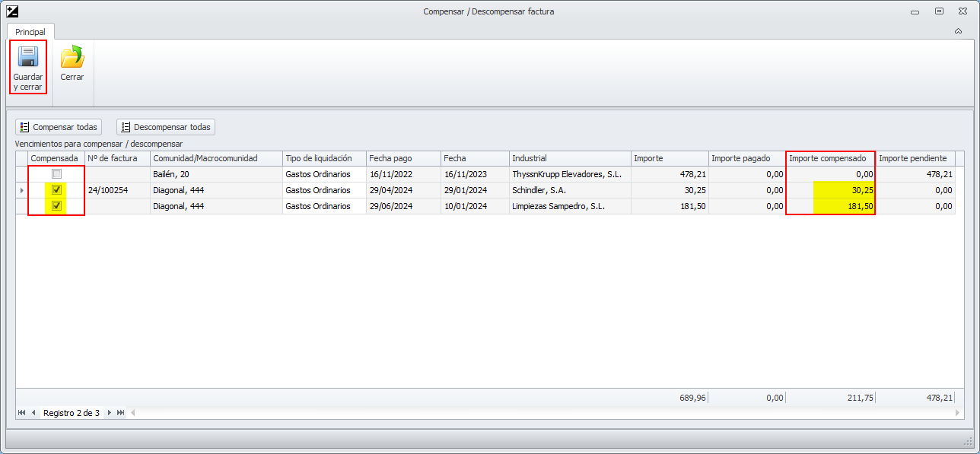Viewport: 980px width, 454px height.
Task: Sort by Fecha pago column header
Action: [x=403, y=158]
